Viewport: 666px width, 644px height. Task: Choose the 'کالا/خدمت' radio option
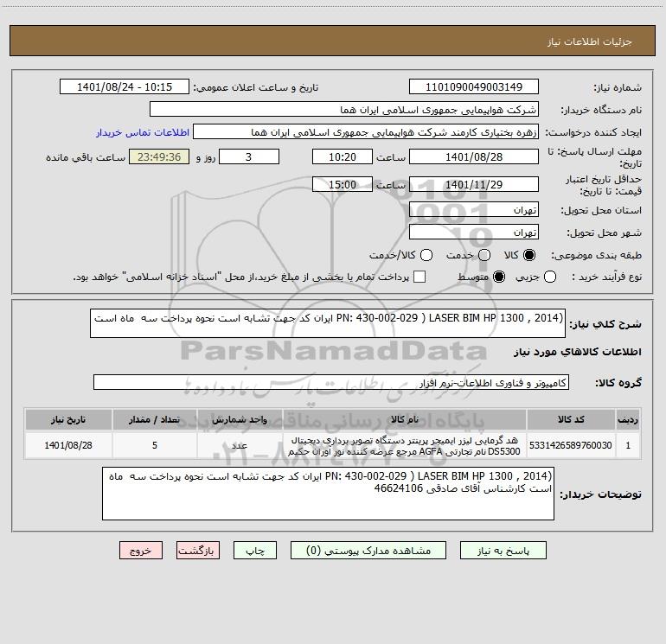pyautogui.click(x=425, y=256)
